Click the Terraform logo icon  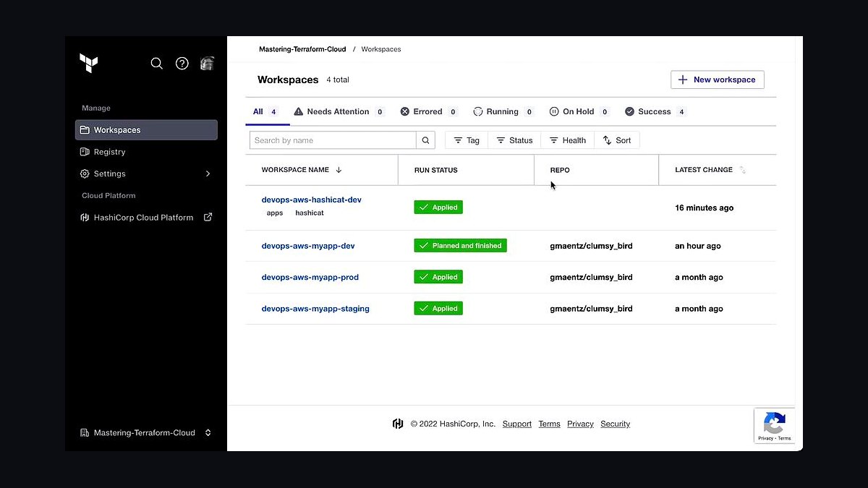point(88,64)
